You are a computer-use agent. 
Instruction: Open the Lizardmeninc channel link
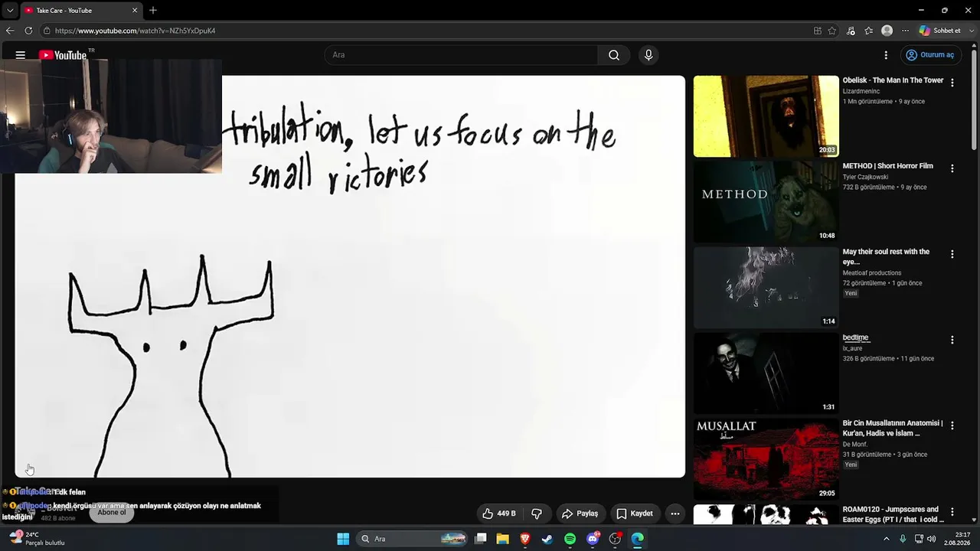click(x=861, y=91)
